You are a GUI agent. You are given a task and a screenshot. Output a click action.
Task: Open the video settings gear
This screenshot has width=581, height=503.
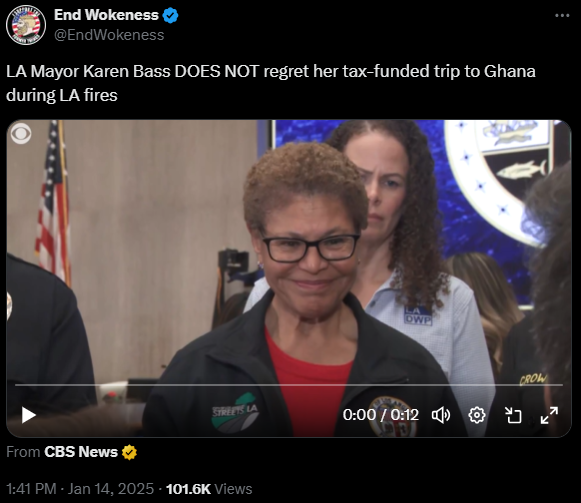coord(477,415)
